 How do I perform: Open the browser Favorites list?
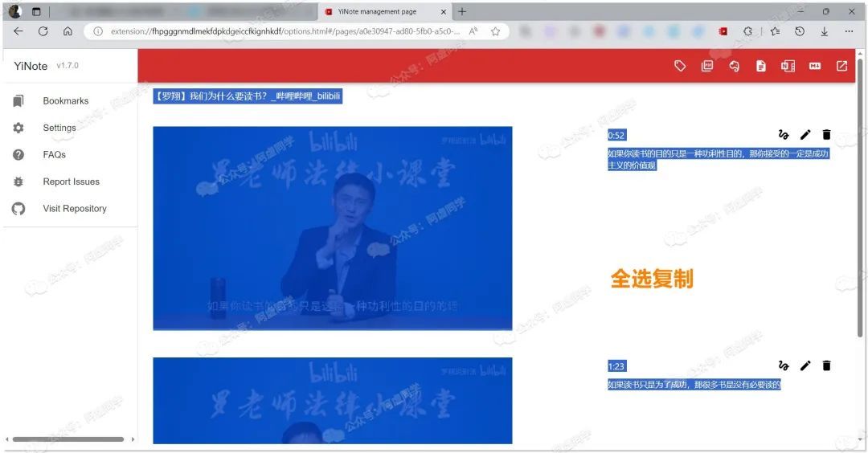pos(775,31)
